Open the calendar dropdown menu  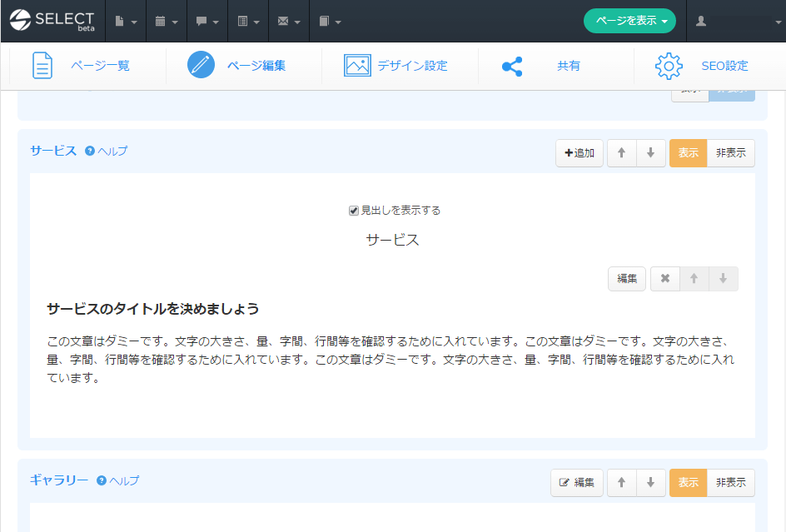[166, 22]
